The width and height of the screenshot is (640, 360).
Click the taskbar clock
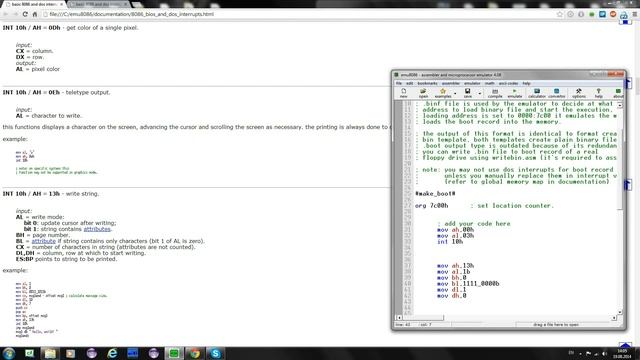[x=622, y=353]
